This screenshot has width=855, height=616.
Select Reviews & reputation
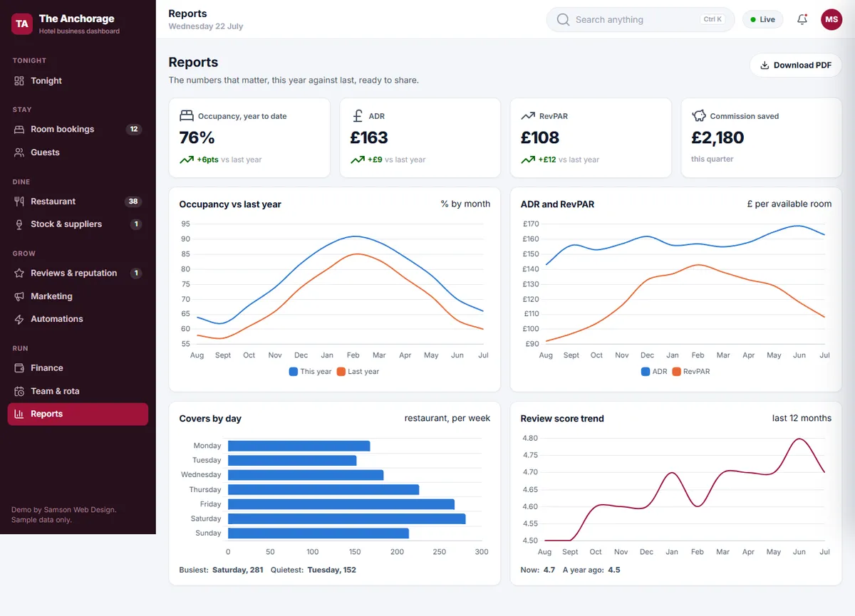tap(78, 273)
